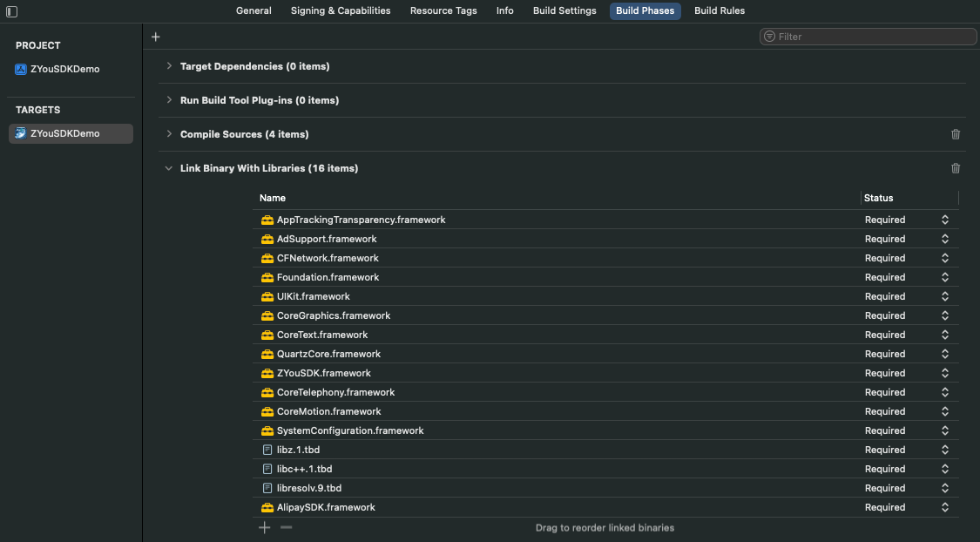Viewport: 980px width, 542px height.
Task: Click the add build phase plus icon
Action: pos(156,37)
